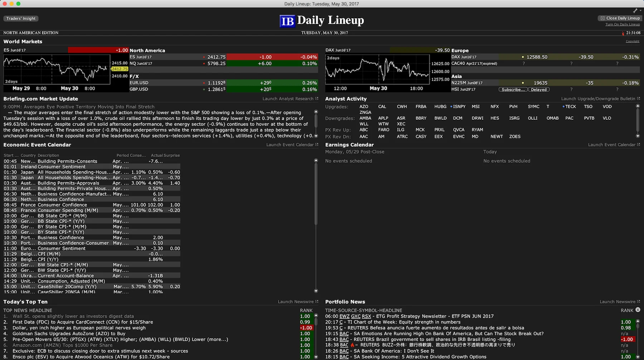Click the red tick dot on EUR.USD row
The image size is (644, 360).
pyautogui.click(x=204, y=83)
